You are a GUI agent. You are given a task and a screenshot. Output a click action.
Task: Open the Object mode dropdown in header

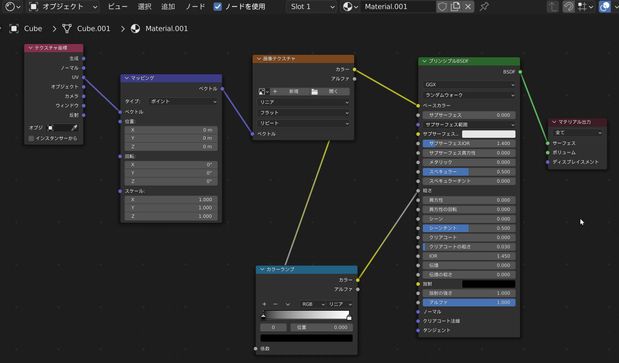pos(64,7)
